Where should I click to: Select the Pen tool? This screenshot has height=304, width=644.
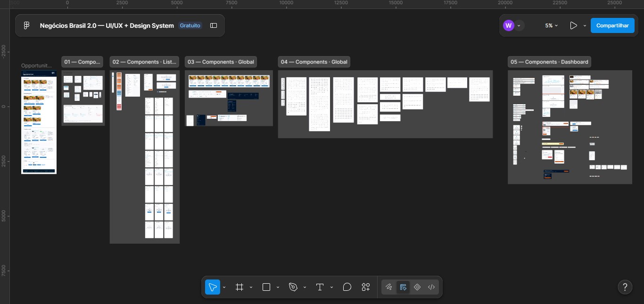point(293,287)
